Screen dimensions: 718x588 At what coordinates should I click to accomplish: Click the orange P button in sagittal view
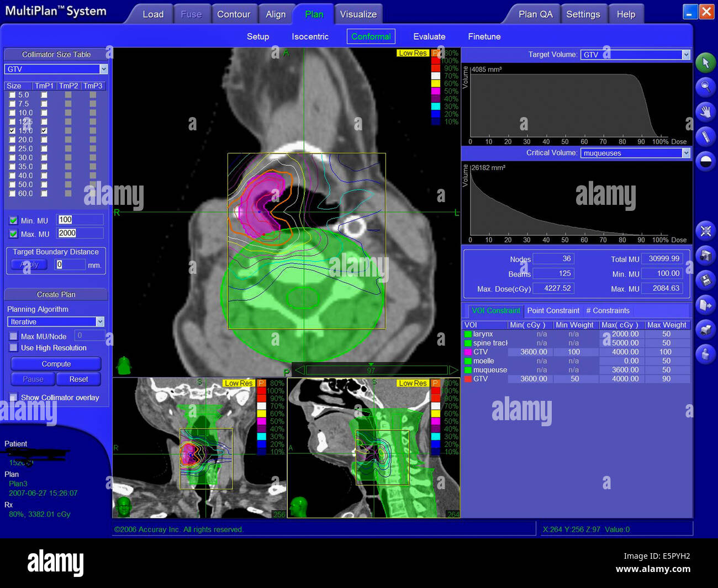[x=435, y=383]
